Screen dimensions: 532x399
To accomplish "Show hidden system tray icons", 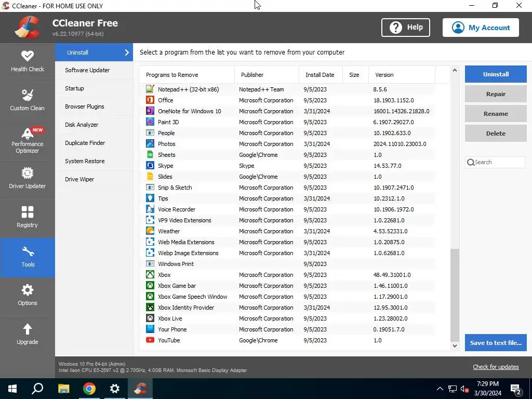I will click(440, 389).
